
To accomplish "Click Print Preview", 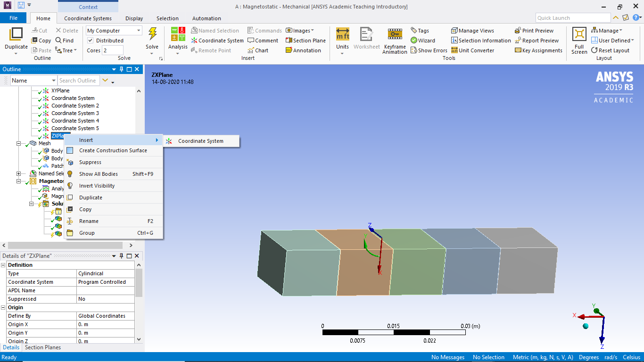I will (534, 31).
